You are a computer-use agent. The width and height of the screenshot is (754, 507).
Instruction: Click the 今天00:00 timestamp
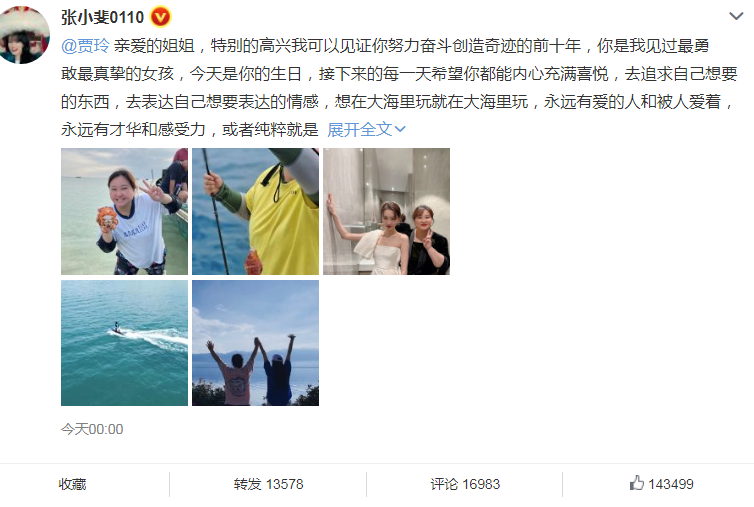[x=92, y=429]
